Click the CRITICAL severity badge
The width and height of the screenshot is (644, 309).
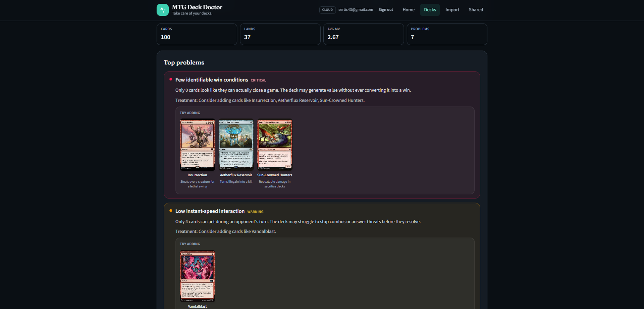[258, 80]
